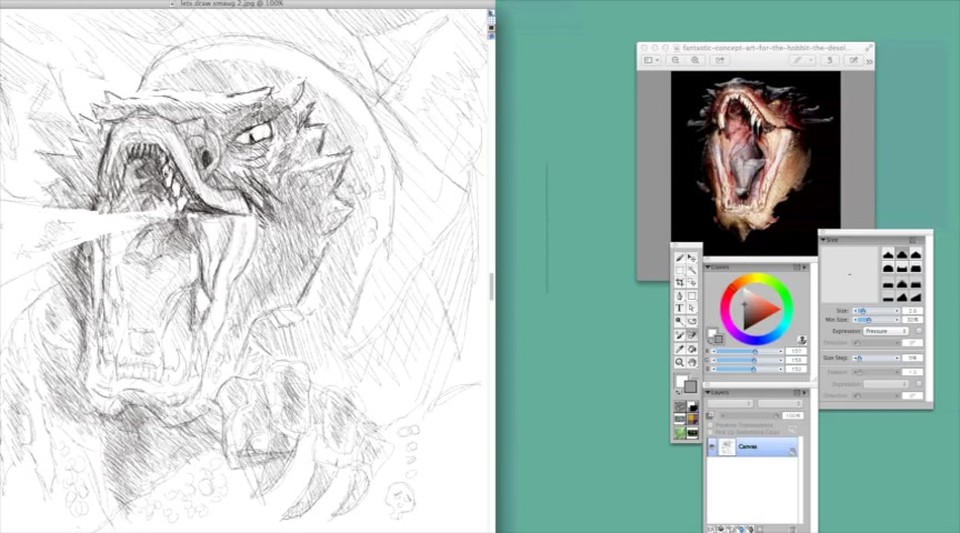960x533 pixels.
Task: Open the Expression Pressure dropdown
Action: 886,330
